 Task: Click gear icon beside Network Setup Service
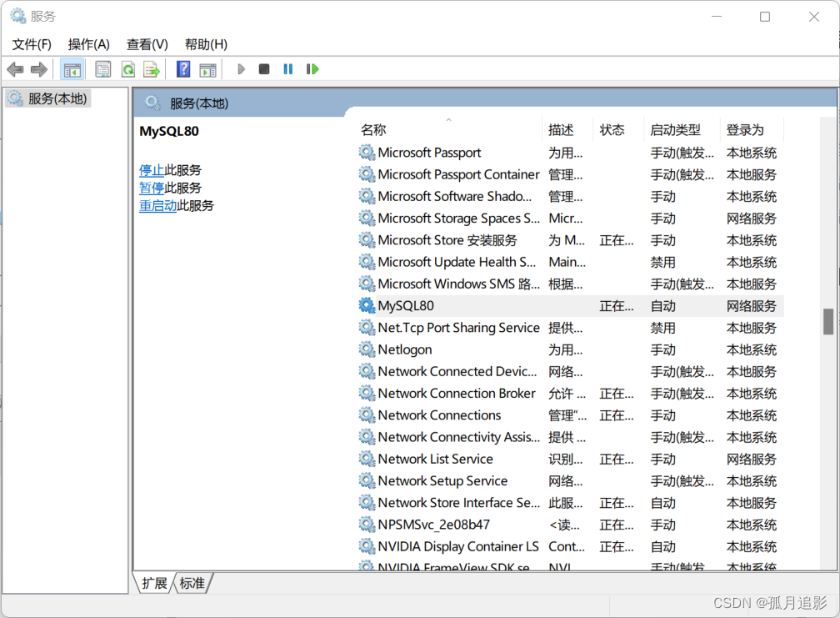pos(367,480)
